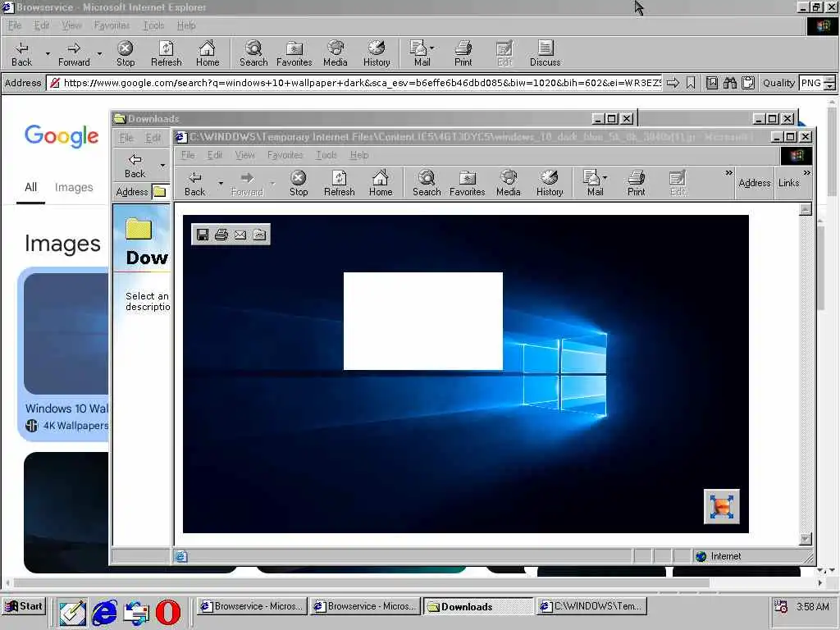Launch Outlook Express from the quick launch bar
The height and width of the screenshot is (630, 840).
click(x=137, y=612)
